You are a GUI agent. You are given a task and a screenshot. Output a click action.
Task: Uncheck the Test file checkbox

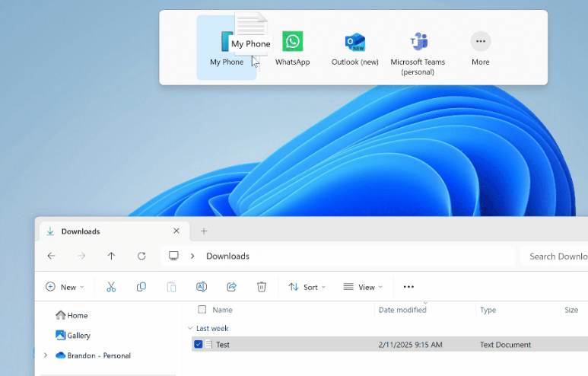click(x=198, y=344)
